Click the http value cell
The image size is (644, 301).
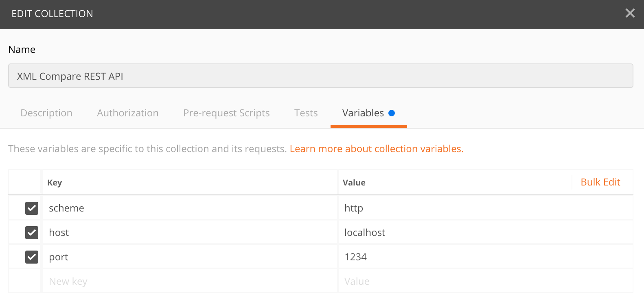tap(484, 208)
